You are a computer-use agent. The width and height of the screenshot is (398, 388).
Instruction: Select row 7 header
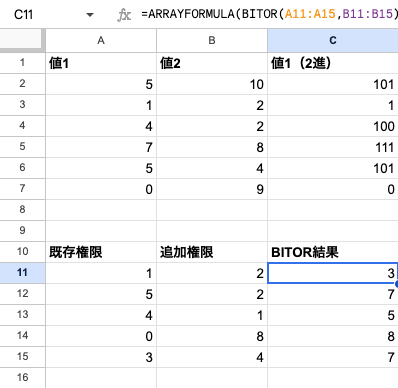pos(22,189)
